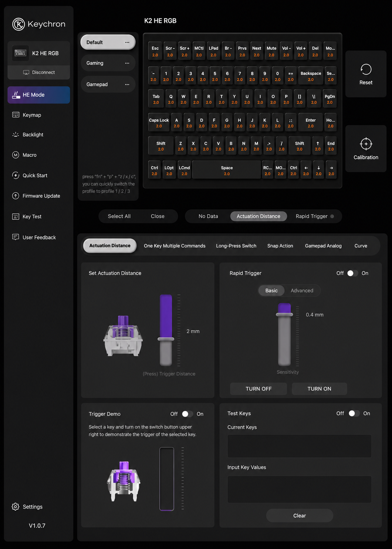
Task: Click the Trigger Demo travel bar
Action: click(167, 479)
